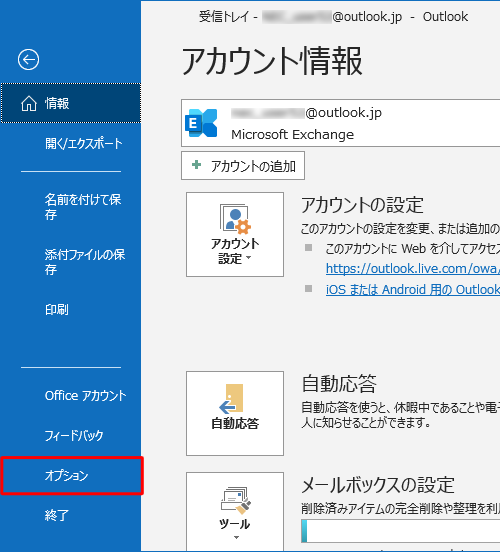
Task: Click the 自動応答 section heading text
Action: click(339, 383)
